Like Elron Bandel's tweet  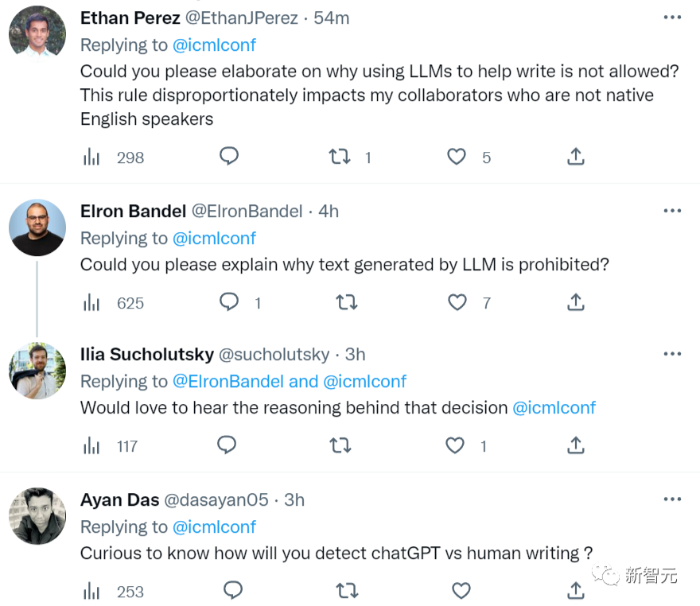(457, 302)
